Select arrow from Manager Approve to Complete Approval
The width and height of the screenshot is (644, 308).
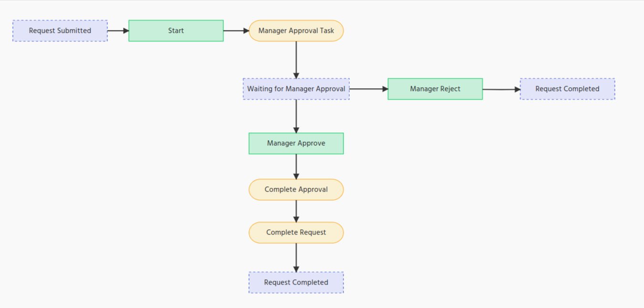pyautogui.click(x=296, y=166)
